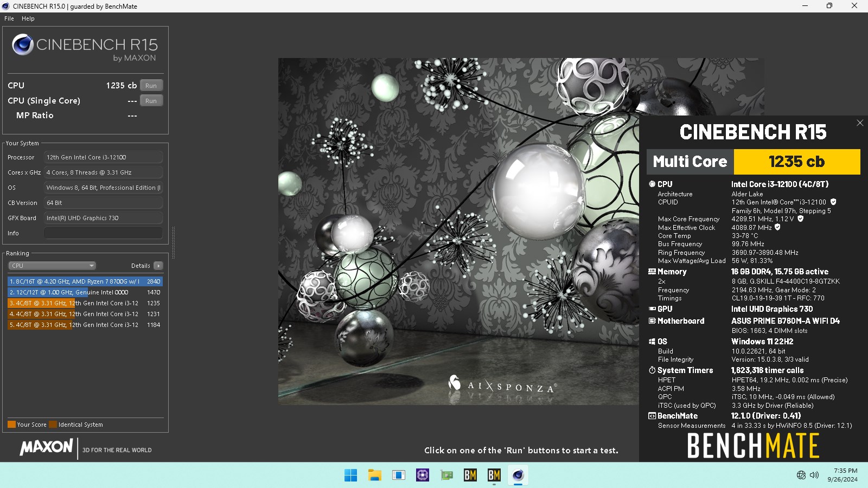Viewport: 868px width, 488px height.
Task: Run the CPU Single Core benchmark
Action: point(151,101)
